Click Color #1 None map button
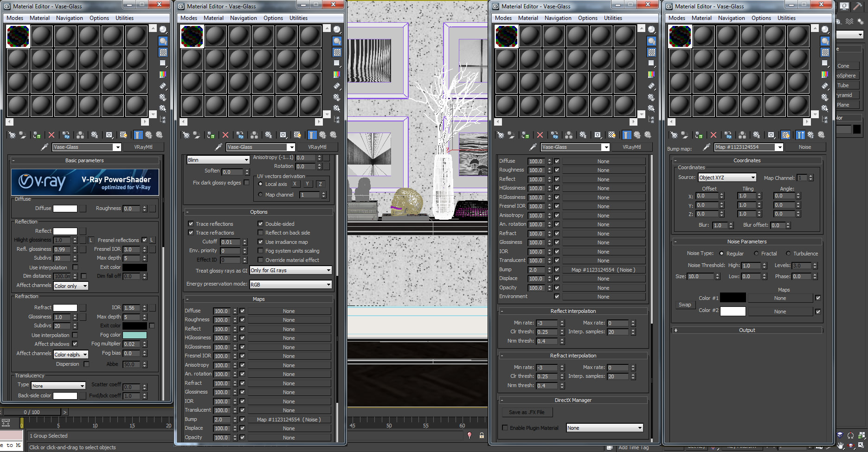The height and width of the screenshot is (452, 868). pos(780,298)
